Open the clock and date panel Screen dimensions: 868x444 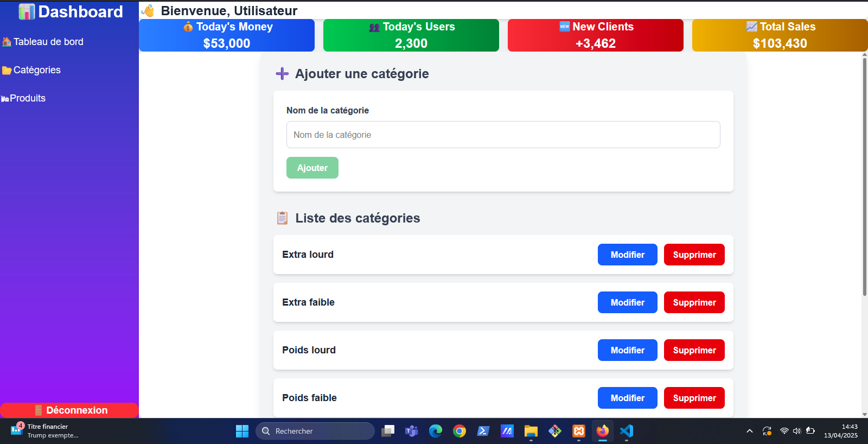841,431
